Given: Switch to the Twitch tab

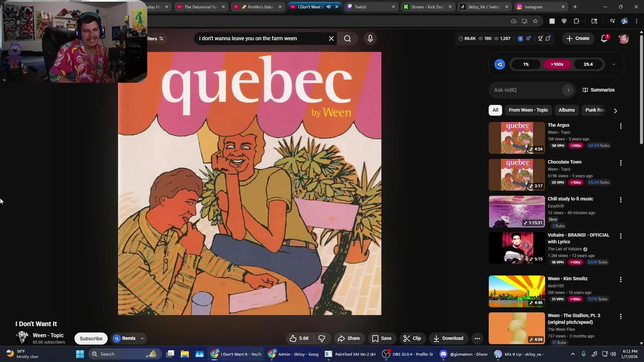Looking at the screenshot, I should (x=371, y=7).
